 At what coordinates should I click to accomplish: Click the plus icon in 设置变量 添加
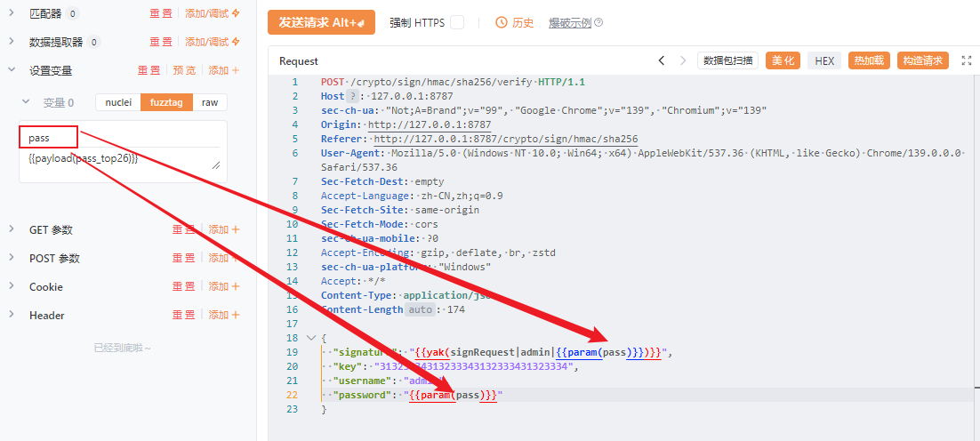(x=236, y=70)
